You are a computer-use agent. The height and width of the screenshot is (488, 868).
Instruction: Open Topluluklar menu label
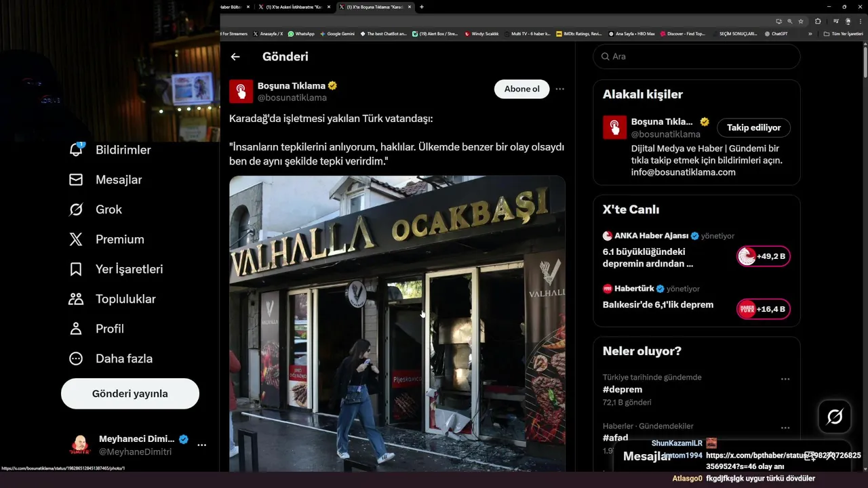pos(125,299)
